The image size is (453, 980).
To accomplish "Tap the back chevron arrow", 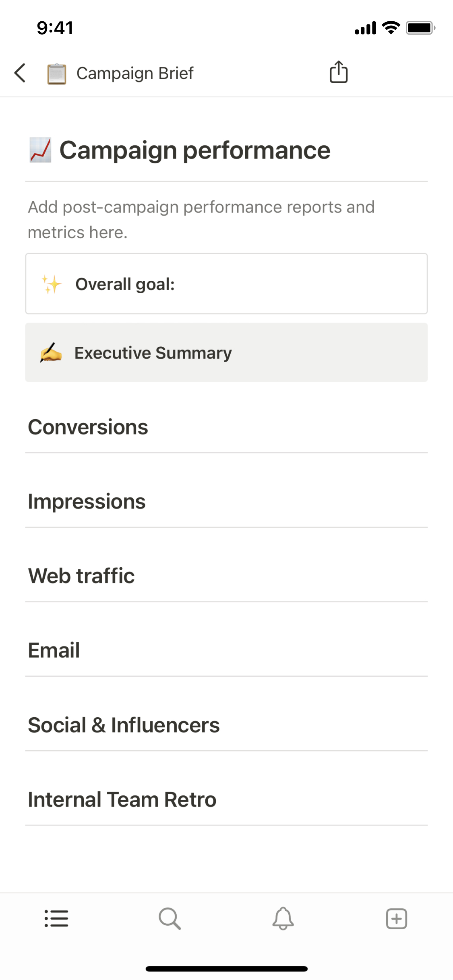I will (20, 73).
